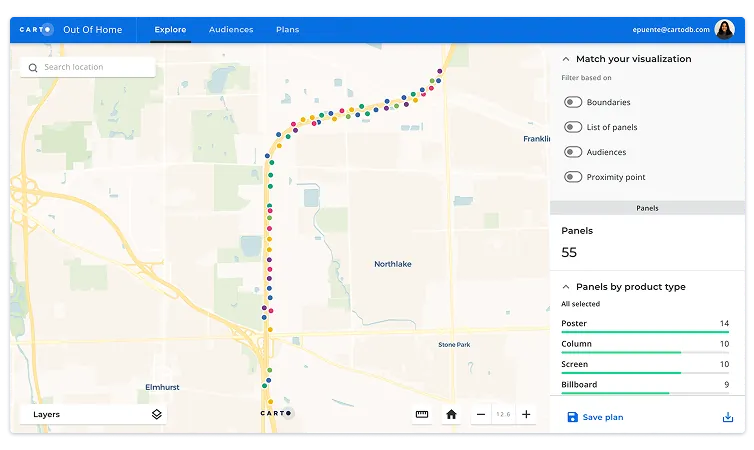Click the All selected text

(x=580, y=304)
